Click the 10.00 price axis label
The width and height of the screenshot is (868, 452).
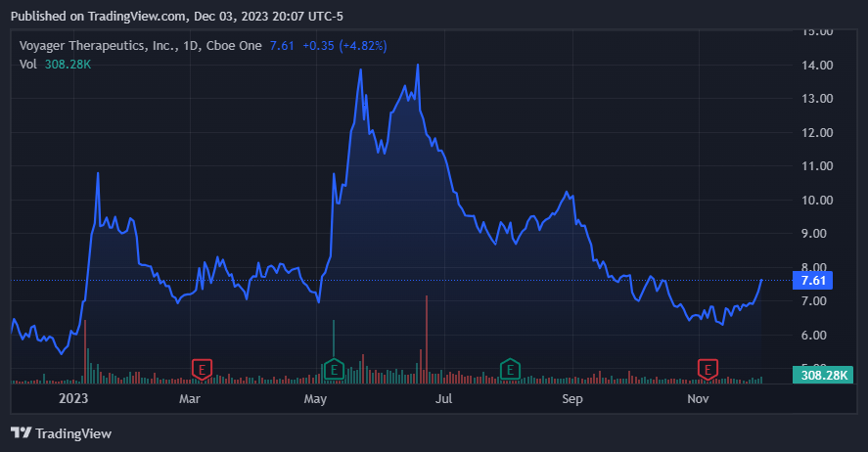[x=817, y=201]
